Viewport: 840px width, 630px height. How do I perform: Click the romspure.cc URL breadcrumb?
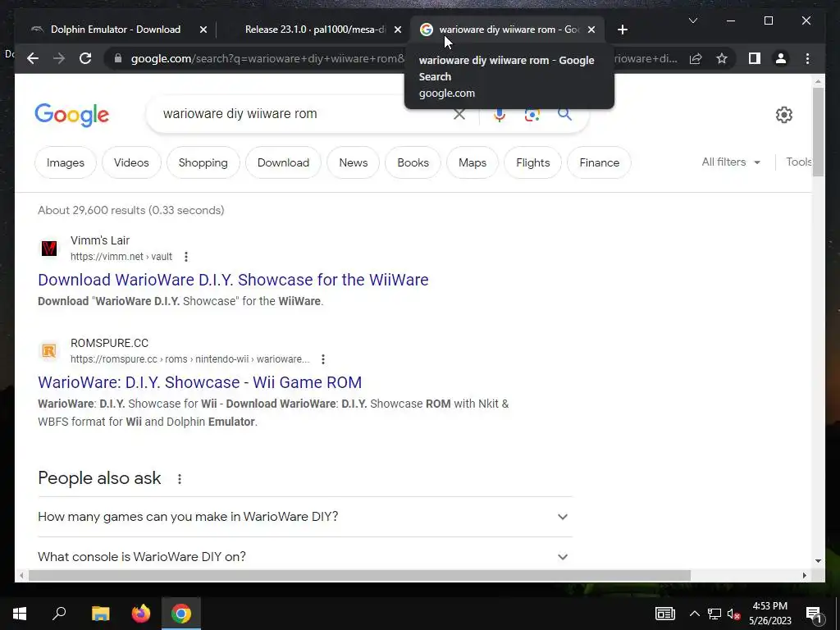(x=190, y=359)
